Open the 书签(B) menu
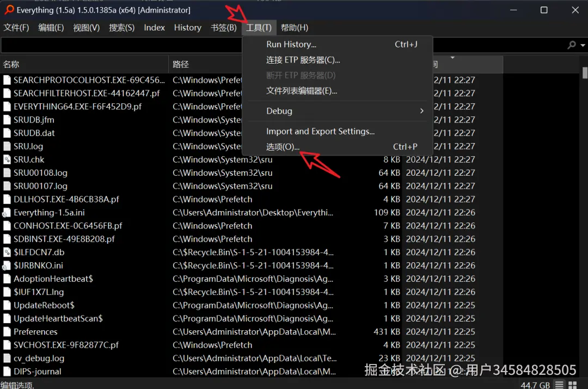 click(224, 28)
